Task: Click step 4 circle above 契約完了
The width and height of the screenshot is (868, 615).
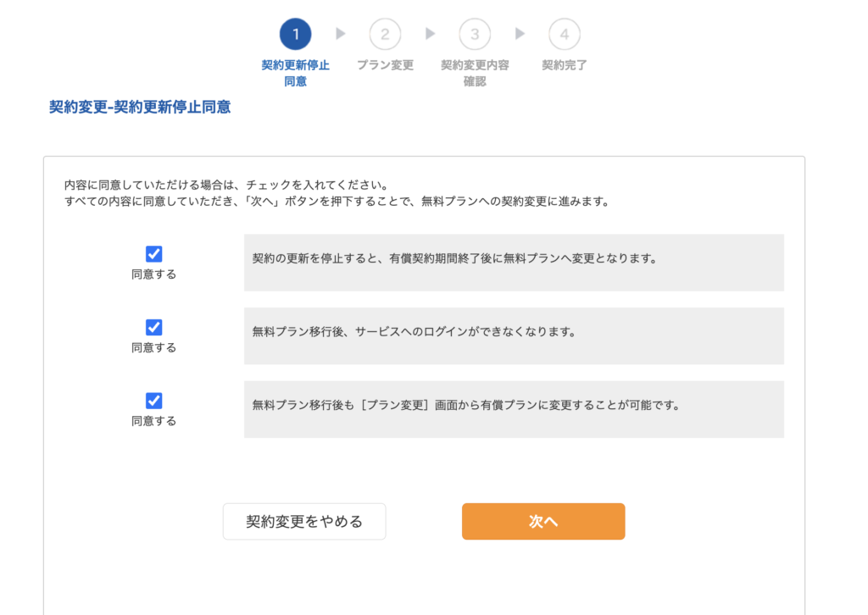Action: click(564, 34)
